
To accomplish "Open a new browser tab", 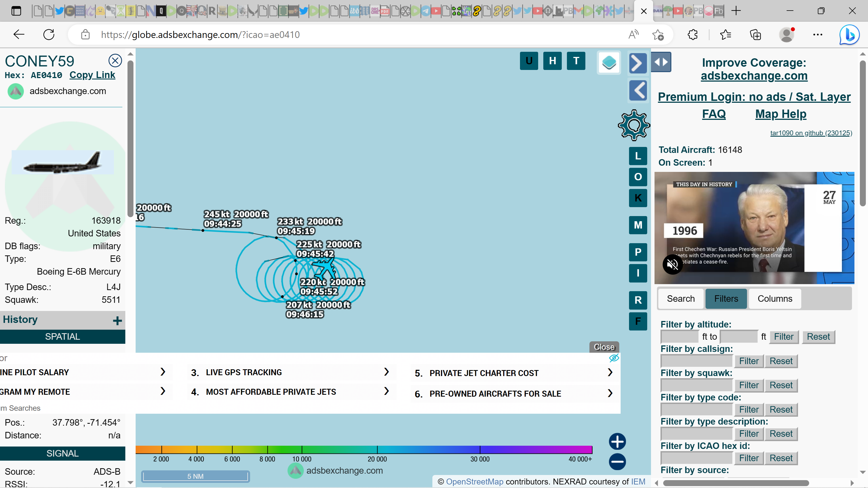I will click(x=736, y=11).
